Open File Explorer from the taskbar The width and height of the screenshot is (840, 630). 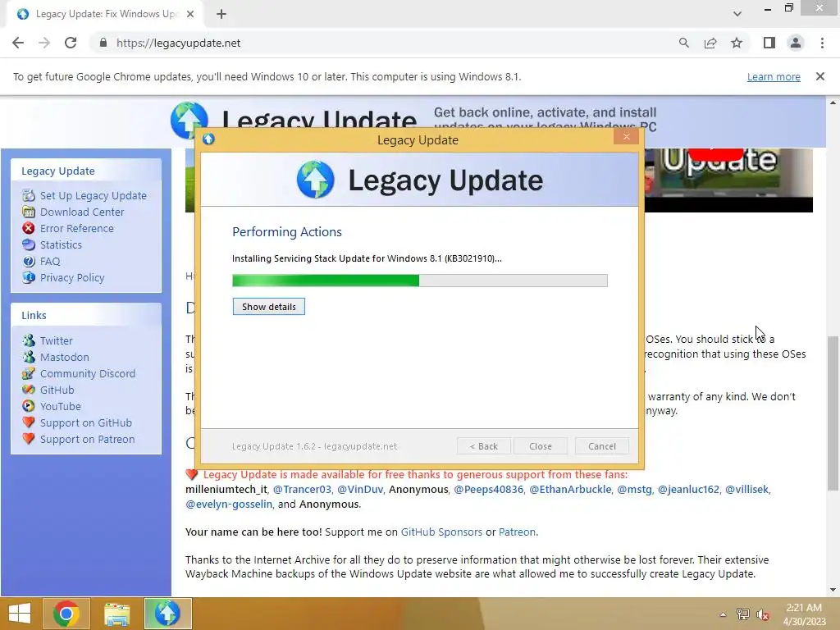[116, 614]
